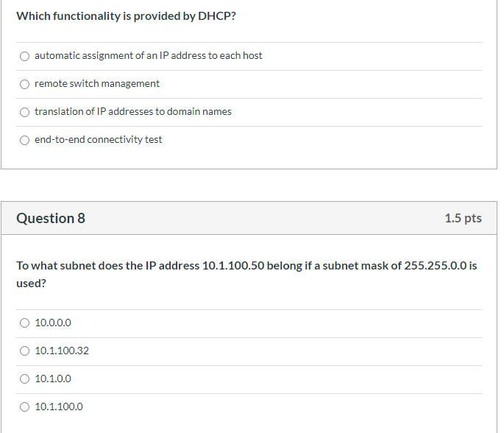Click the 'remote switch management' answer label
This screenshot has width=504, height=433.
pyautogui.click(x=97, y=84)
